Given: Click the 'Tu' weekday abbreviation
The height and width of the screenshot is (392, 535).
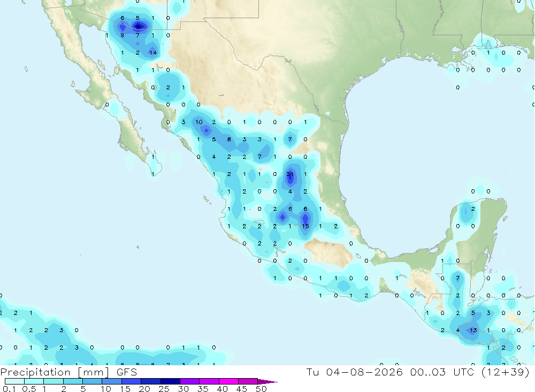Looking at the screenshot, I should (312, 372).
